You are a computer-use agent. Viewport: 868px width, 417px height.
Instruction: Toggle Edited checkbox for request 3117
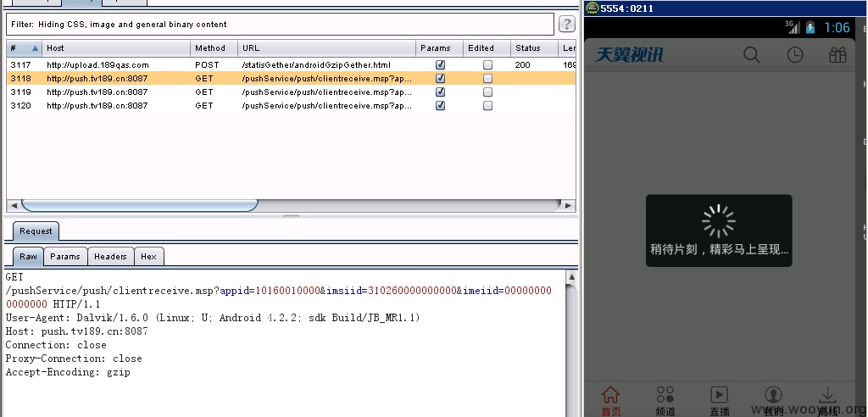pos(487,64)
